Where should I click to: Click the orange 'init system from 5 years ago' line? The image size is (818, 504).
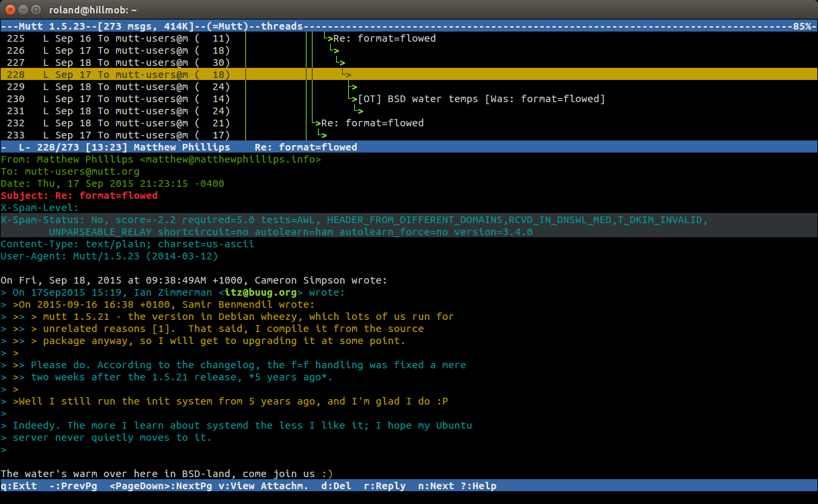coord(224,401)
